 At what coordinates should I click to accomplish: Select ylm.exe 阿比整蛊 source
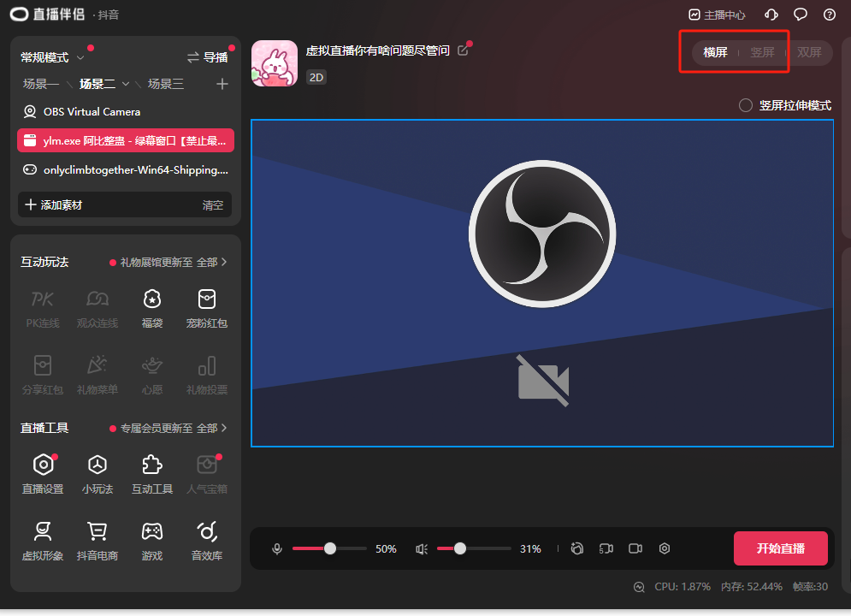pyautogui.click(x=126, y=140)
